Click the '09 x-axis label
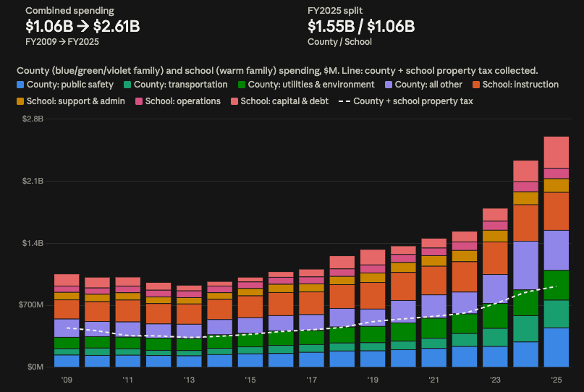The width and height of the screenshot is (584, 392). click(67, 380)
